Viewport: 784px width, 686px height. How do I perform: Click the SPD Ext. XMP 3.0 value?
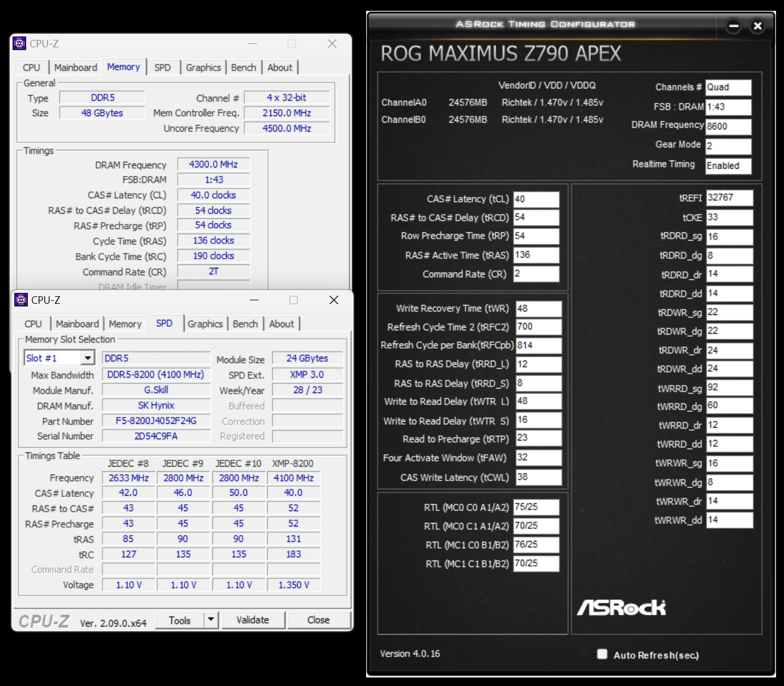coord(307,374)
